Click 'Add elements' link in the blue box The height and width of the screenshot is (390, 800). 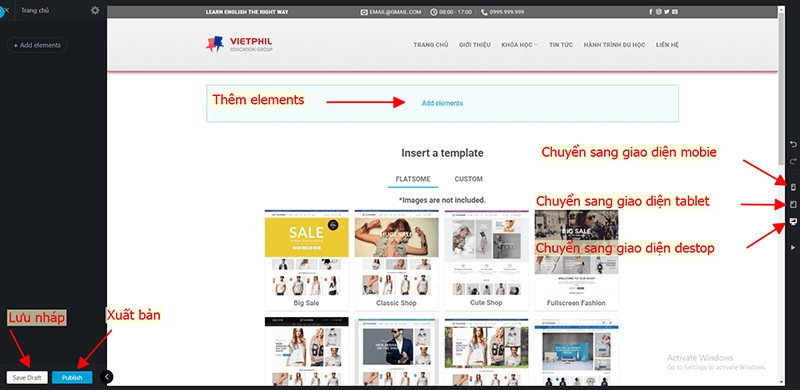coord(442,103)
